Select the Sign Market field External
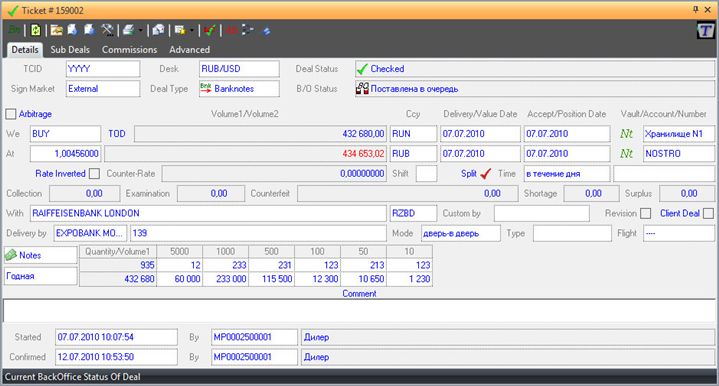 point(103,88)
